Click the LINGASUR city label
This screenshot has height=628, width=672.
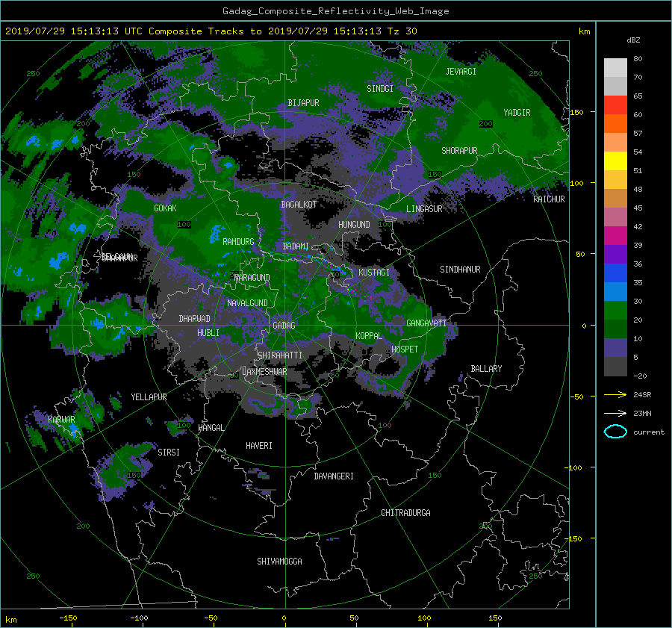pos(424,209)
